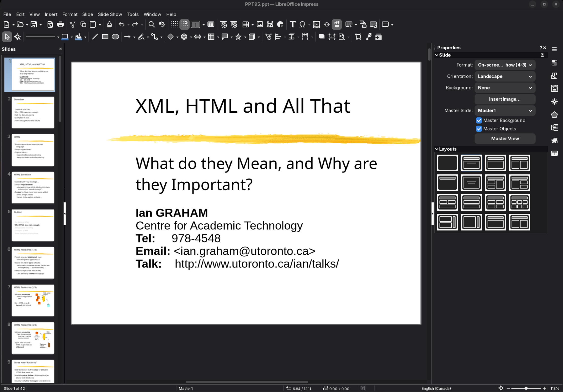563x392 pixels.
Task: Select the Rectangle drawing tool
Action: (x=105, y=37)
